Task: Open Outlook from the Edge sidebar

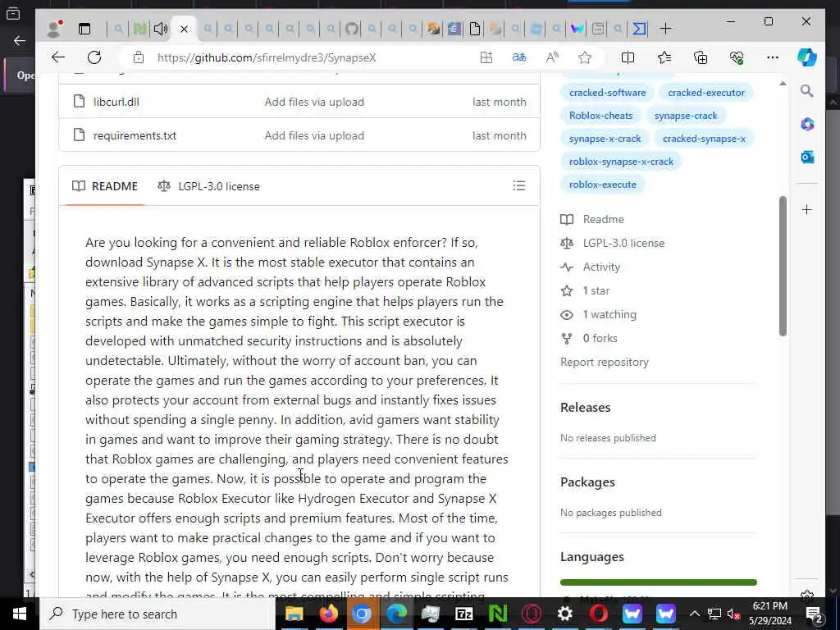Action: 807,157
